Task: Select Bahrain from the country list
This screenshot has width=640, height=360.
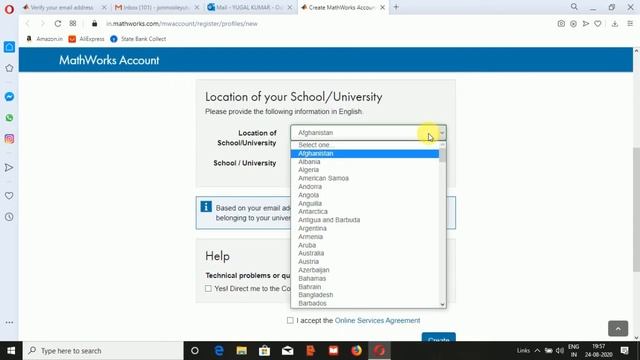Action: coord(364,287)
